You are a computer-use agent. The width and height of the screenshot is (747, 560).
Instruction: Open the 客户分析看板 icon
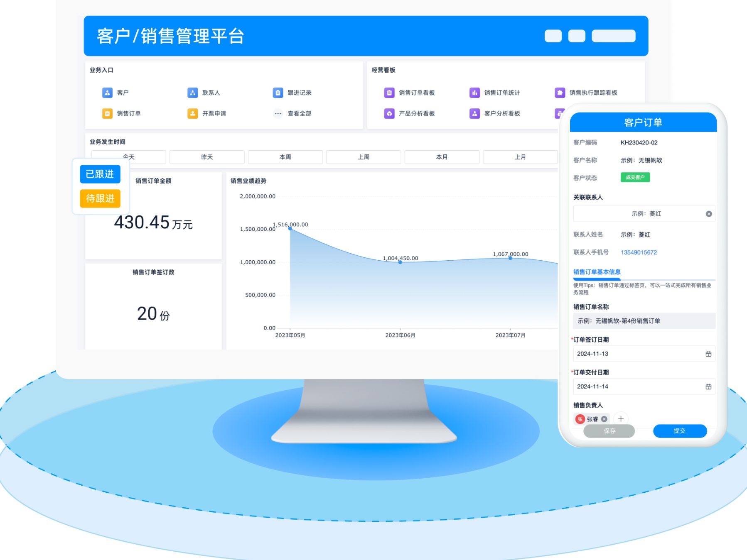pos(474,113)
